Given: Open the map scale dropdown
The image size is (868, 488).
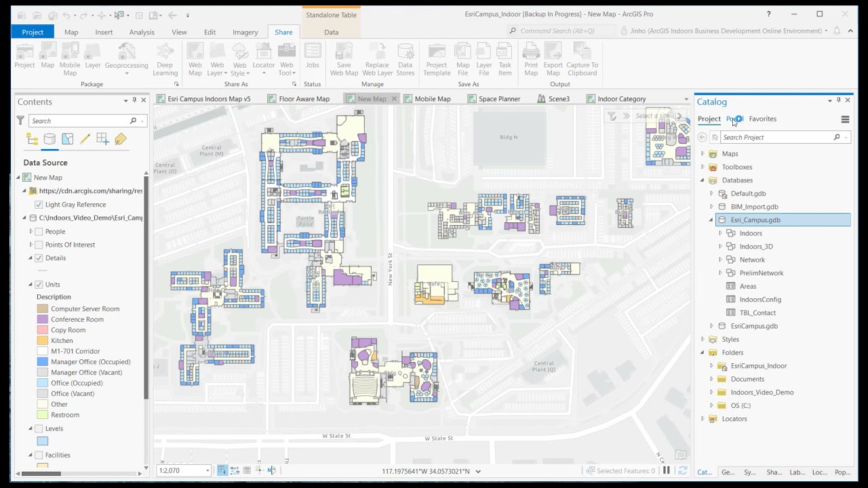Looking at the screenshot, I should [x=207, y=470].
